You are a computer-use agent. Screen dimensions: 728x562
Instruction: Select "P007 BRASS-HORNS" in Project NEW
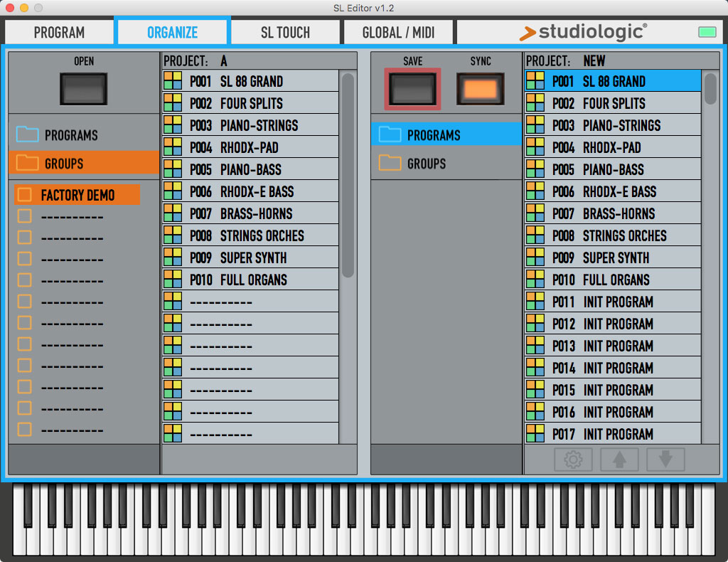coord(613,213)
